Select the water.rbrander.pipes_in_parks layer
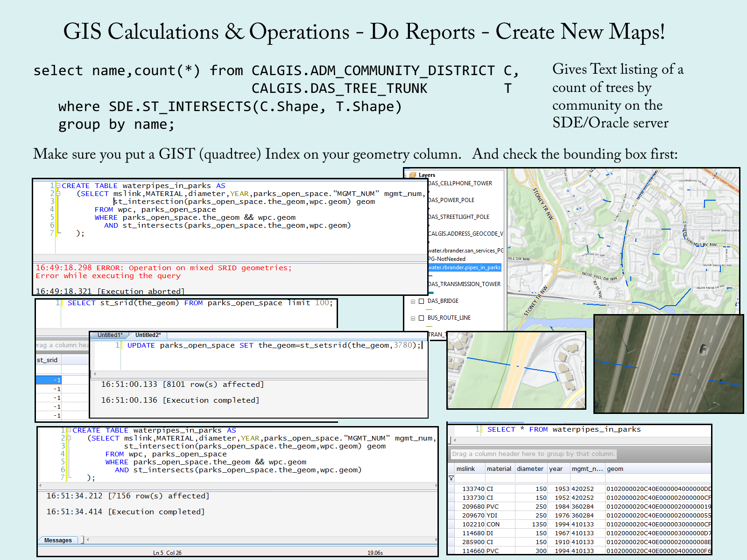The width and height of the screenshot is (747, 560). 465,267
